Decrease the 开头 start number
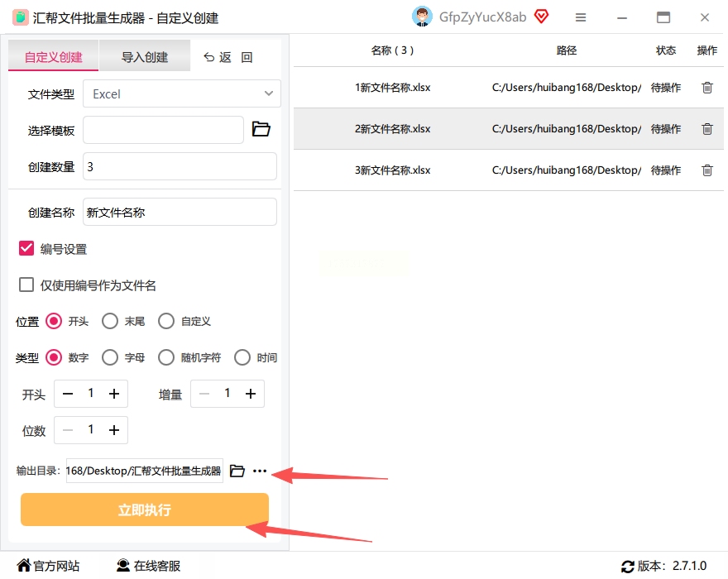Screen dimensions: 728x579 68,394
